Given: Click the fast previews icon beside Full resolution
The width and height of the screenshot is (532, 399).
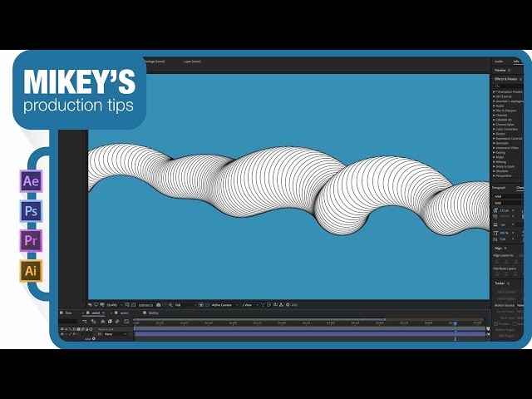Looking at the screenshot, I should click(170, 305).
